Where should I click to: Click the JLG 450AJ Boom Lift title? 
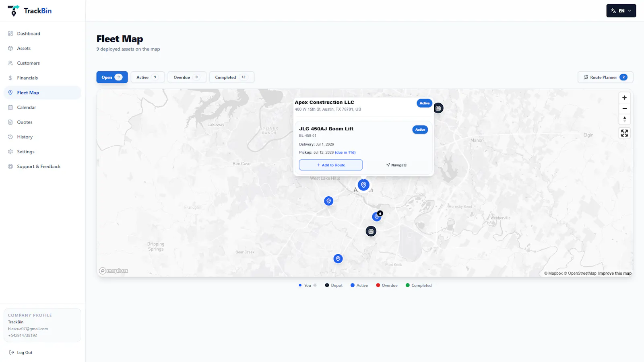click(326, 129)
